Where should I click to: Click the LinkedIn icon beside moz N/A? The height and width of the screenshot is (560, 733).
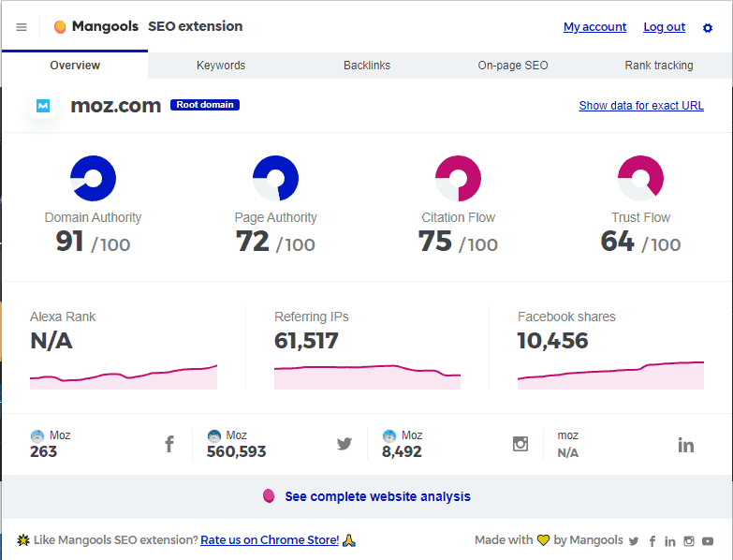pyautogui.click(x=686, y=445)
